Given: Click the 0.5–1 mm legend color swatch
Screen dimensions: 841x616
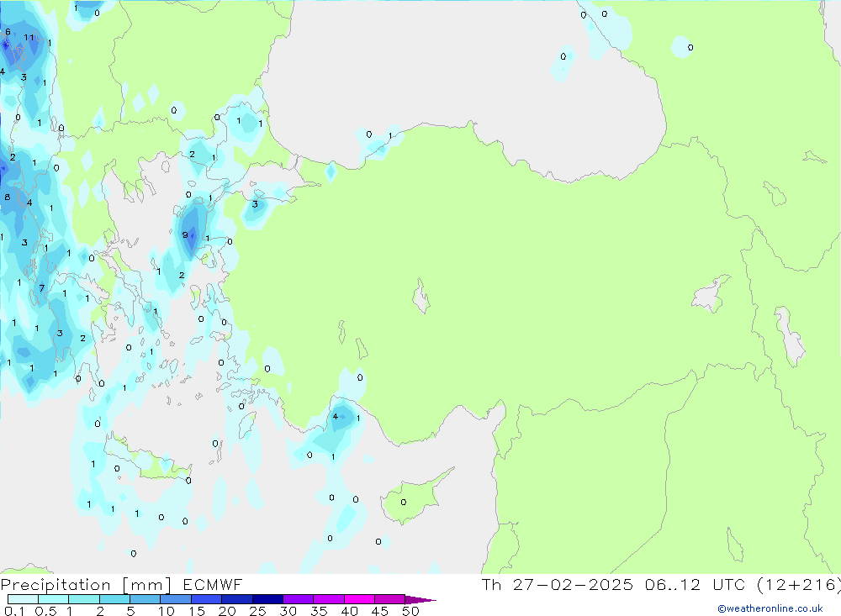Looking at the screenshot, I should (53, 599).
